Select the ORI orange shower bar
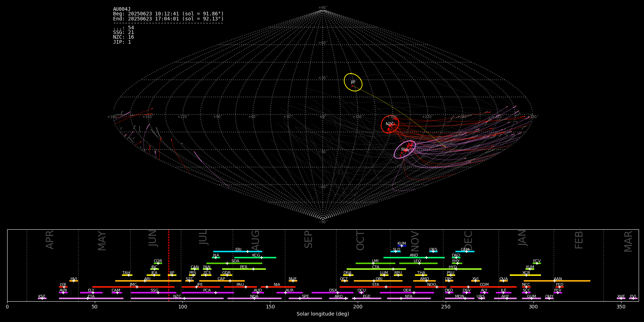 378,281
